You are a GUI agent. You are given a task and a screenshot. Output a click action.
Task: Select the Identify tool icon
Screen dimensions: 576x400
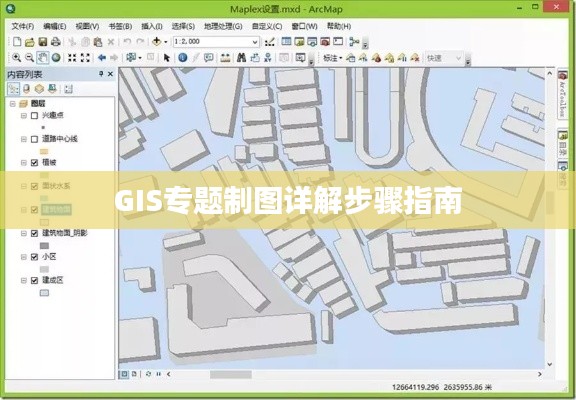(183, 57)
